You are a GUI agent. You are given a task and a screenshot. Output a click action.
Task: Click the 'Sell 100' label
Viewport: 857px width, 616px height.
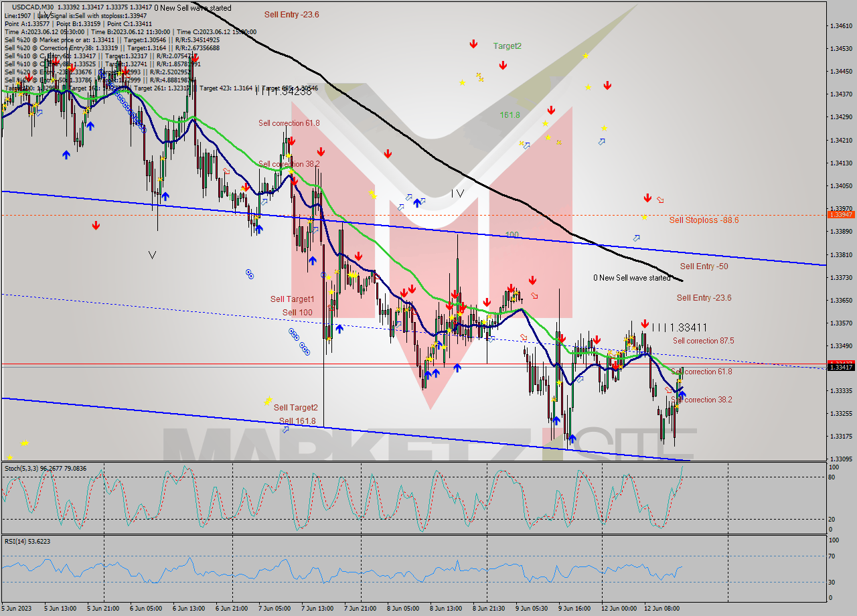(x=297, y=313)
